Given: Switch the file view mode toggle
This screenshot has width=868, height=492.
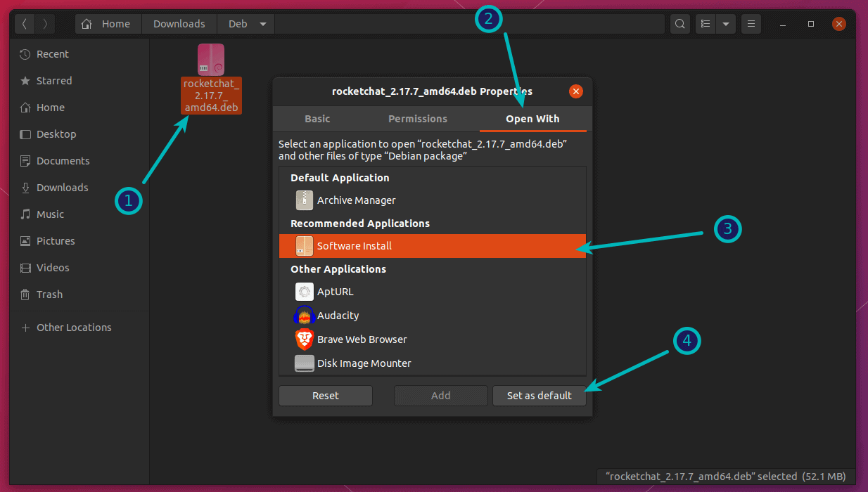Looking at the screenshot, I should coord(705,23).
